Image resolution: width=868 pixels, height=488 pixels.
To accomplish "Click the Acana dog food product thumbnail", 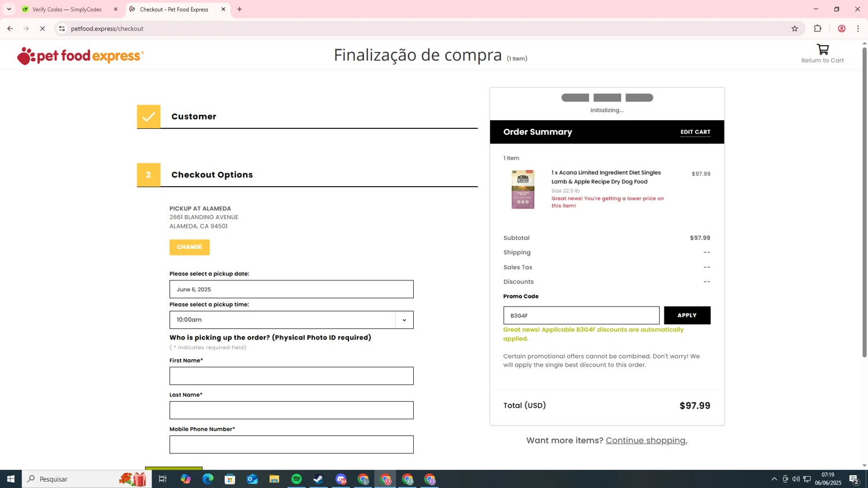I will (x=523, y=189).
